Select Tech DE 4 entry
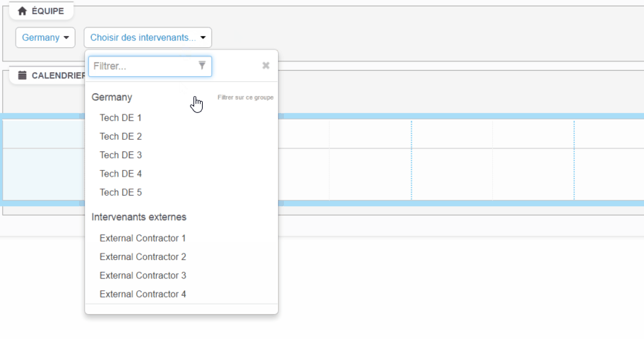Viewport: 644px width, 339px height. click(121, 174)
